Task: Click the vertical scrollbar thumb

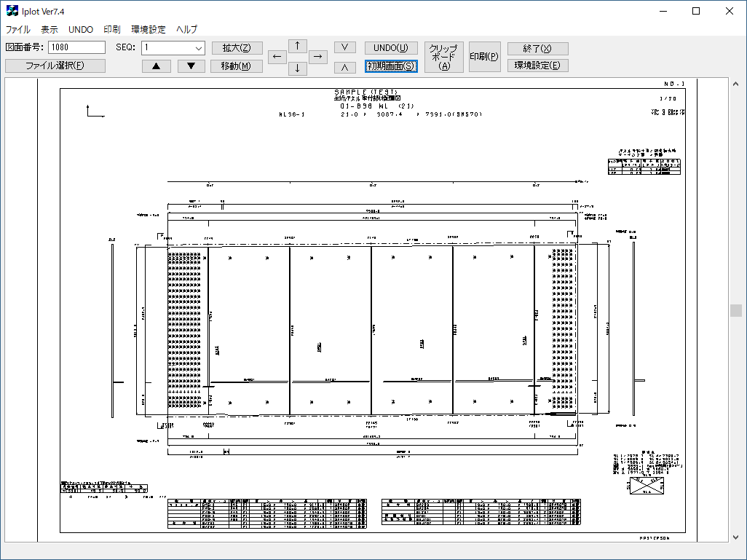Action: pos(736,310)
